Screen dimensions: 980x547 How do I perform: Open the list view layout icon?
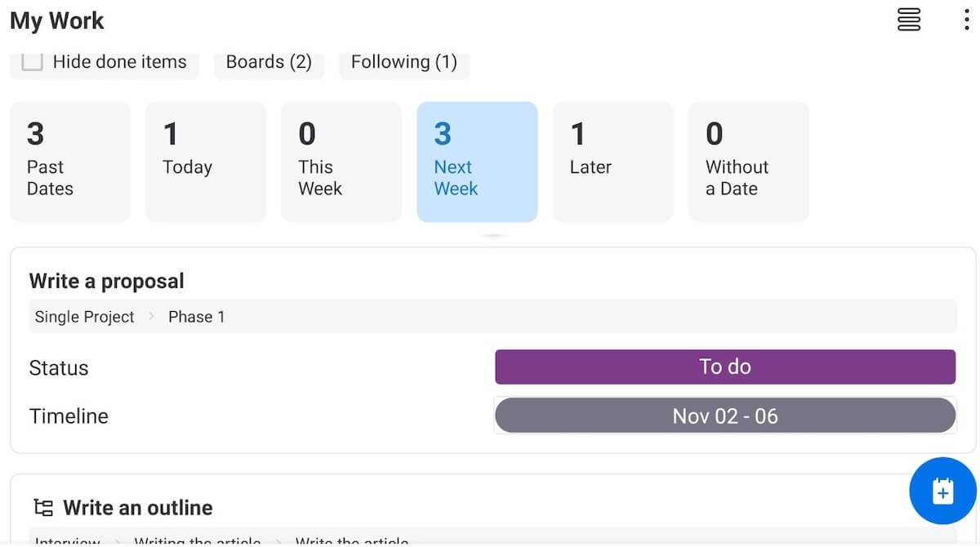pos(909,20)
